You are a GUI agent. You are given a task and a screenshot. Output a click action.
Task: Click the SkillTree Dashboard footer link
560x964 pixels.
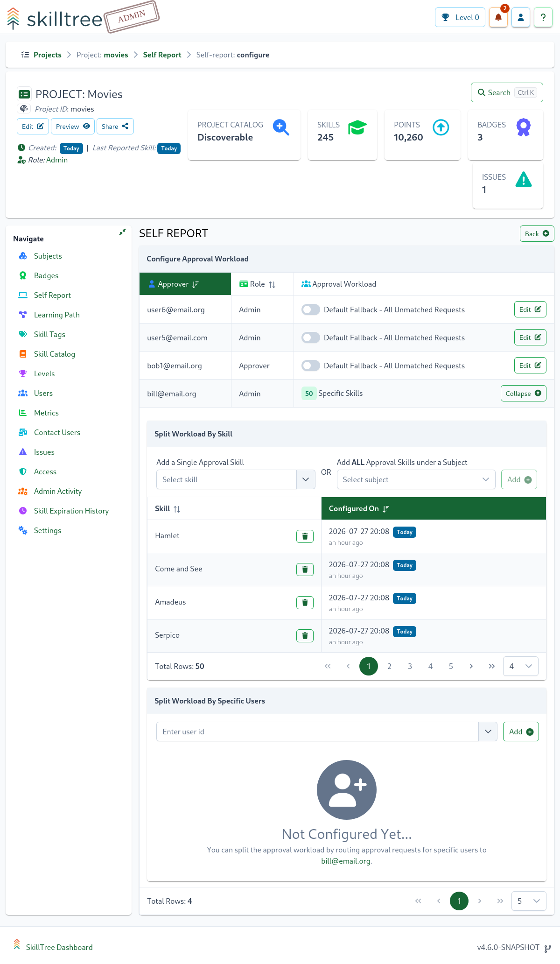click(59, 947)
